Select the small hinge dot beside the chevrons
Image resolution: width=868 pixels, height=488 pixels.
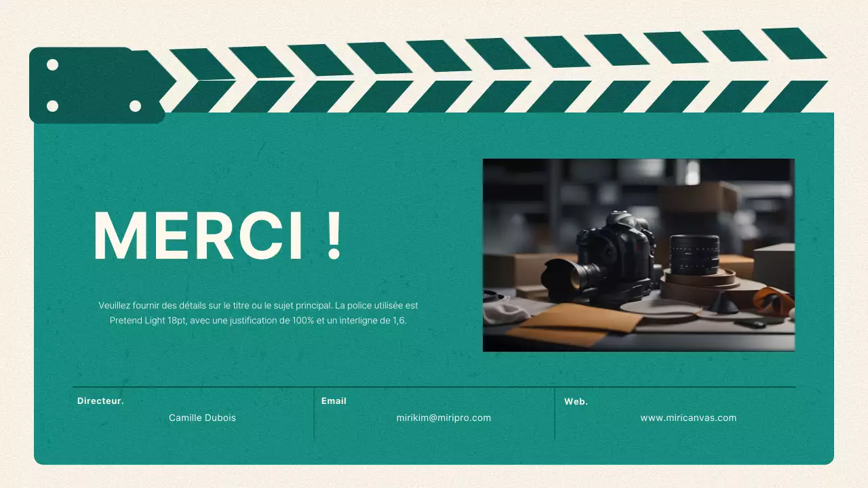click(136, 106)
